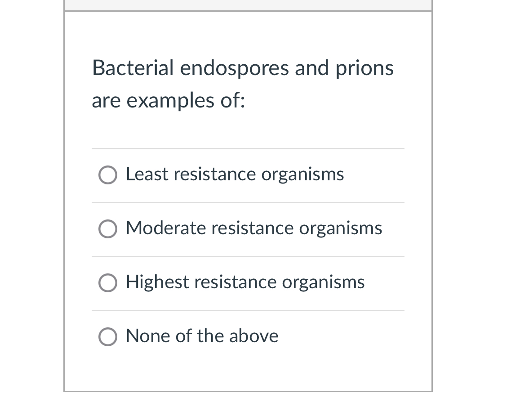The image size is (511, 420).
Task: Click the question text about bacterial endospores
Action: tap(243, 85)
